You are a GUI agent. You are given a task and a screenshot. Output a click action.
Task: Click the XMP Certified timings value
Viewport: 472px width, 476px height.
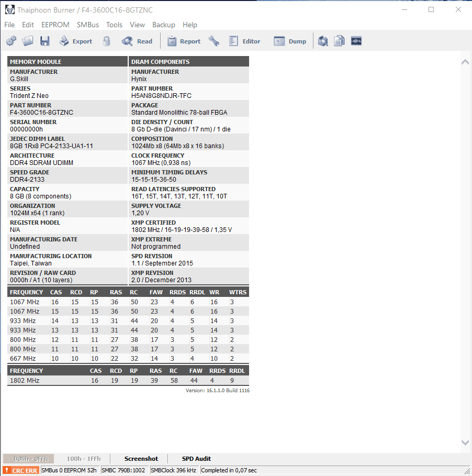(x=182, y=230)
